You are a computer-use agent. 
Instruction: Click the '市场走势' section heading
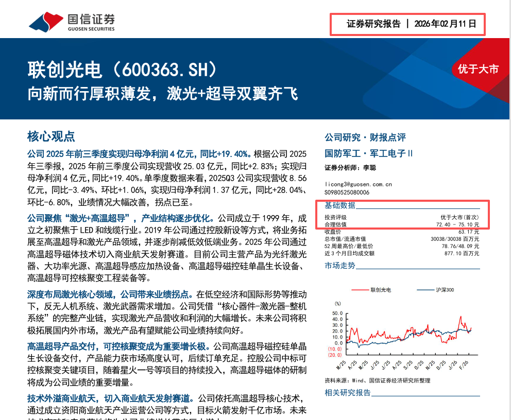pos(340,266)
